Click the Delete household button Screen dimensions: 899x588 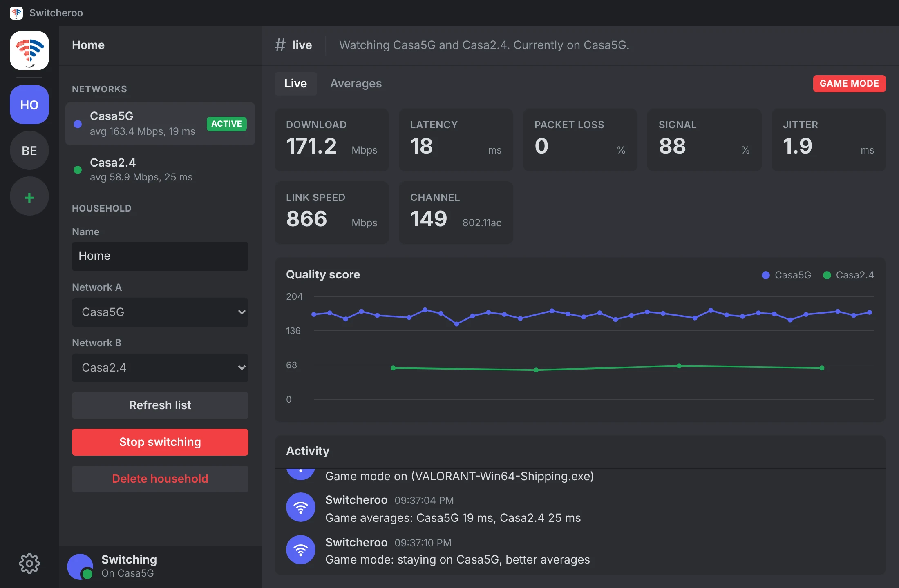pyautogui.click(x=160, y=479)
